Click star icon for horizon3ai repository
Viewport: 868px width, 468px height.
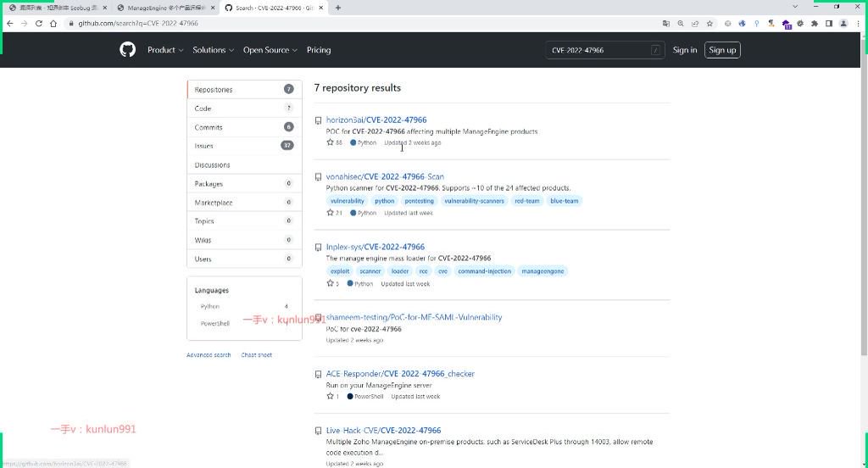point(330,142)
